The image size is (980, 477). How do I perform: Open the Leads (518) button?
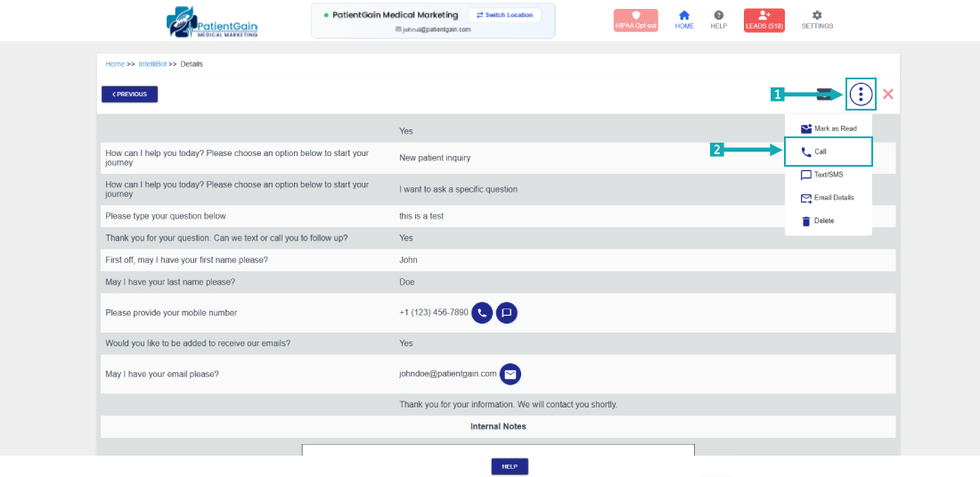(x=764, y=21)
